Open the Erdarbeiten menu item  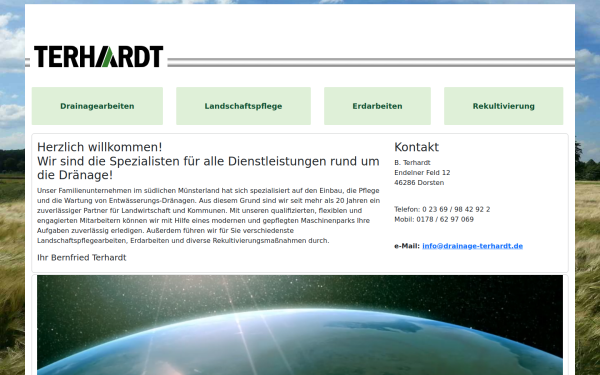click(377, 106)
